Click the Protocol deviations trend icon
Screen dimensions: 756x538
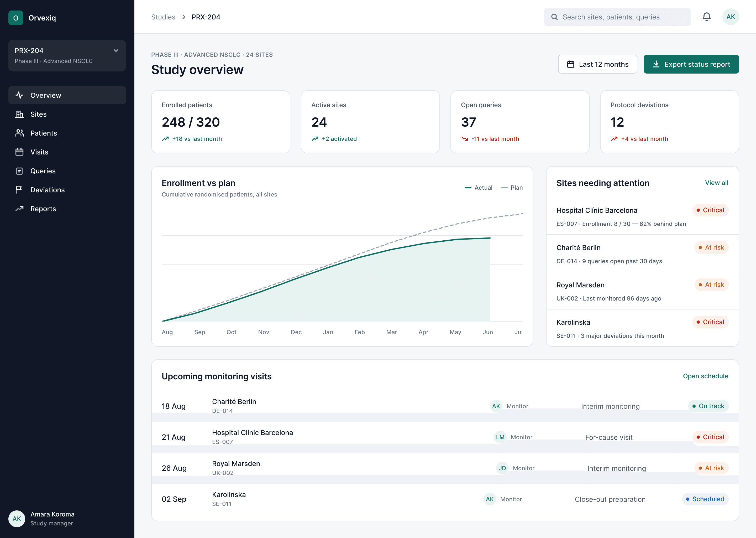(614, 139)
